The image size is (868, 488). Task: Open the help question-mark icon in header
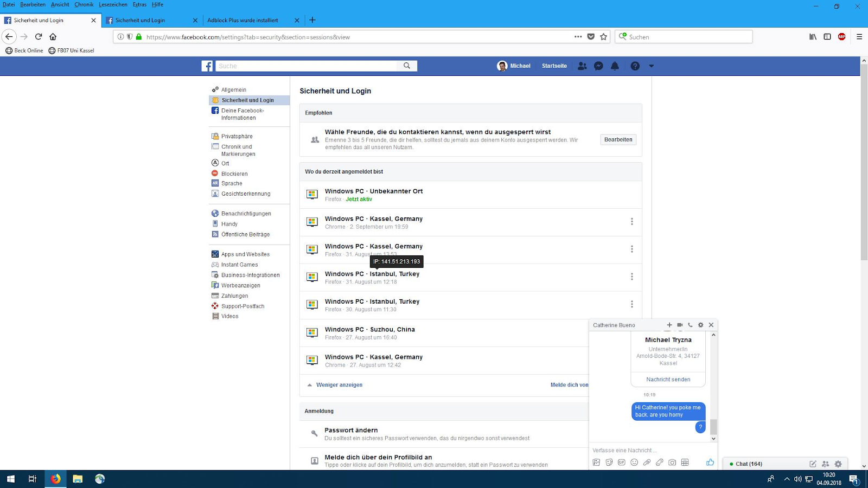pos(635,66)
